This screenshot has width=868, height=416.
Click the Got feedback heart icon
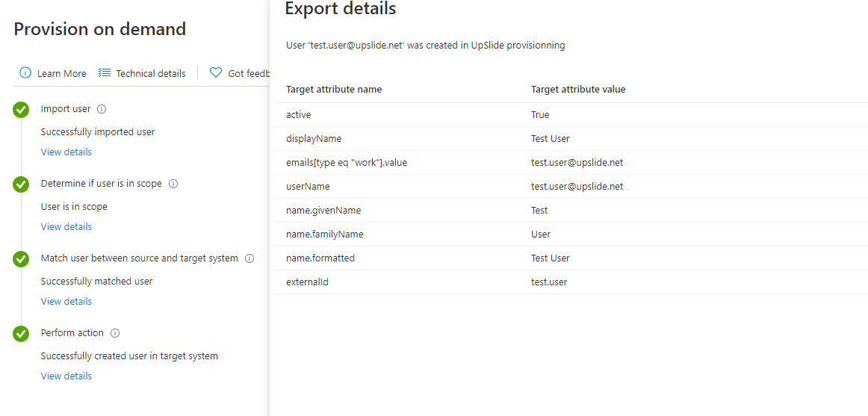[216, 72]
